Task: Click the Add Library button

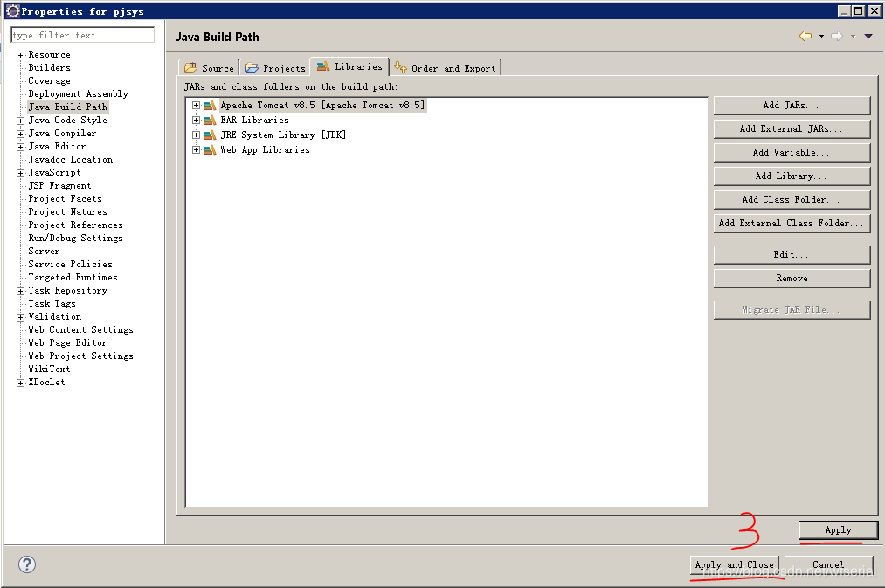Action: tap(792, 176)
